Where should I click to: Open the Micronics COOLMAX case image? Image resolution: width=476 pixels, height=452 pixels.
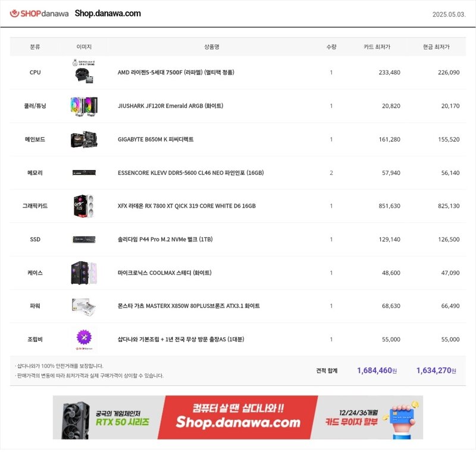(x=84, y=273)
